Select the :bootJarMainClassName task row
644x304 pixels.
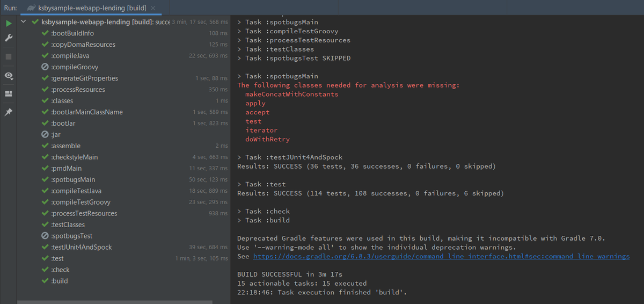pos(124,112)
